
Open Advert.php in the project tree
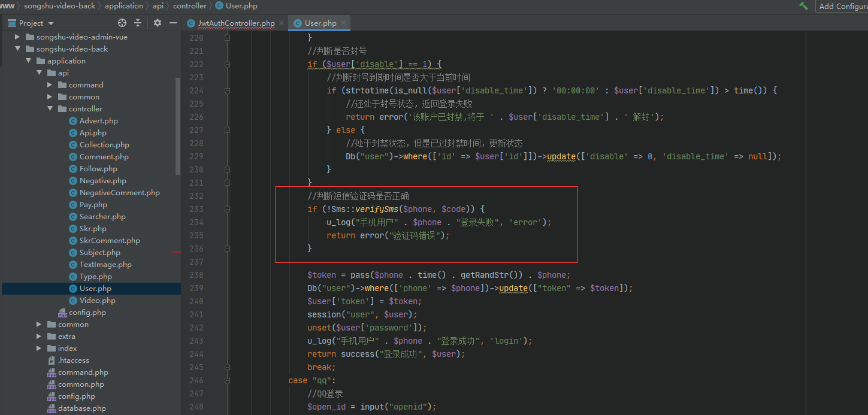point(98,121)
